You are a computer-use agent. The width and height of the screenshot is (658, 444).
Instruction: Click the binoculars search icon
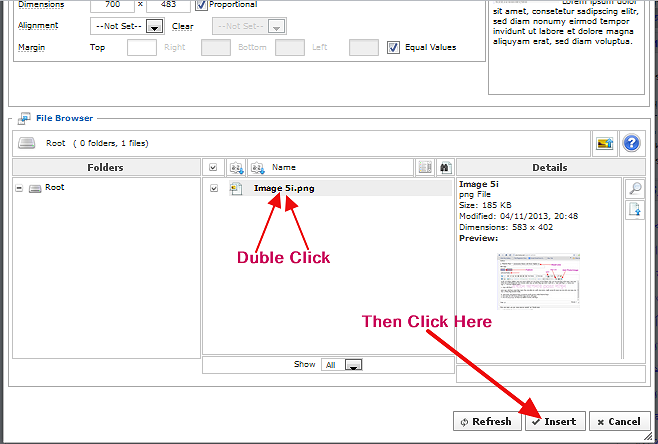point(445,168)
